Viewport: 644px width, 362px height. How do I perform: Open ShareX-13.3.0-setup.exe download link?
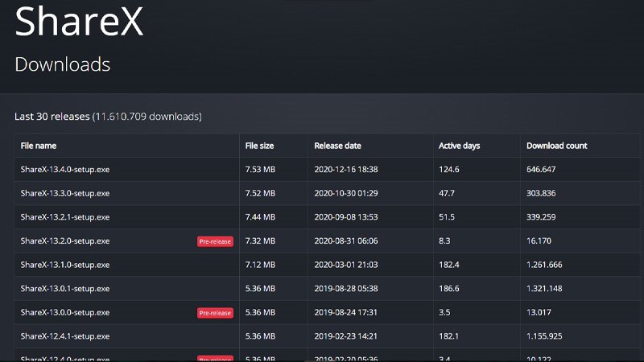click(x=65, y=193)
